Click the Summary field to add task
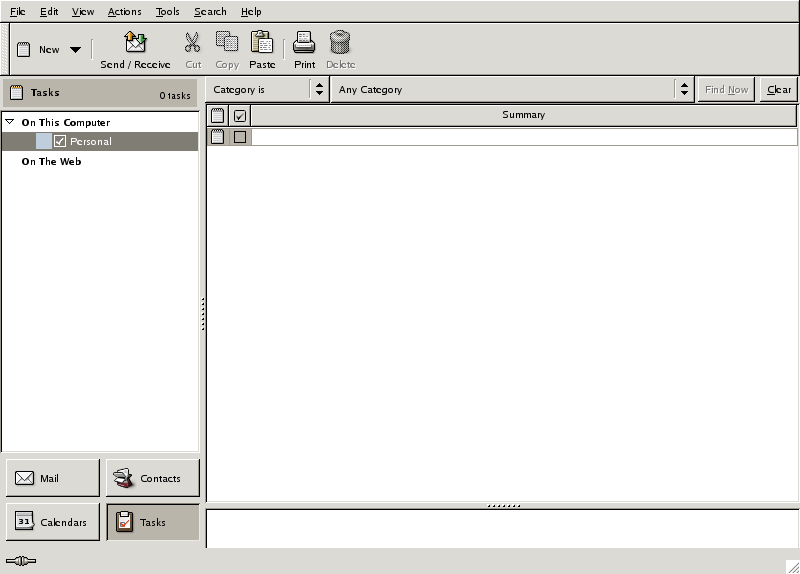 (523, 137)
